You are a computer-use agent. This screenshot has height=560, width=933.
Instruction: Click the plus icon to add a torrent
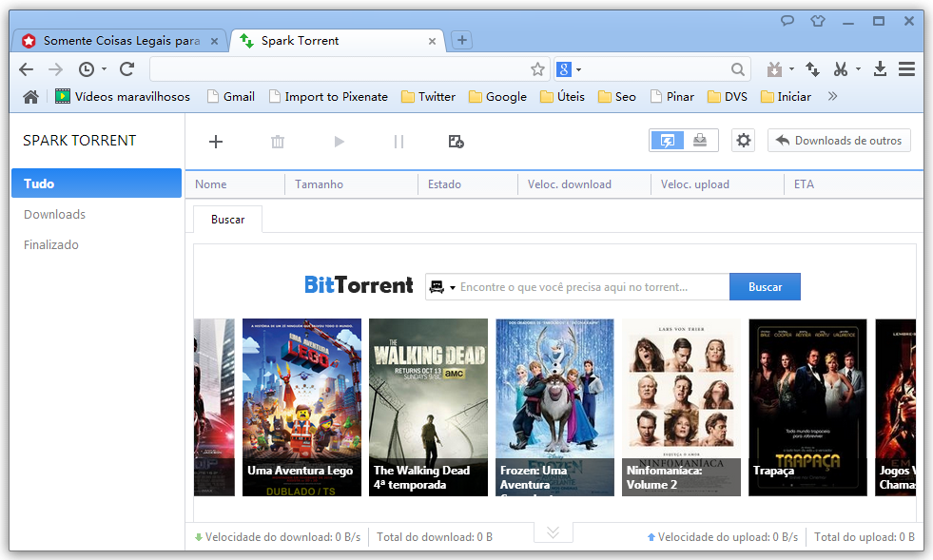coord(216,142)
